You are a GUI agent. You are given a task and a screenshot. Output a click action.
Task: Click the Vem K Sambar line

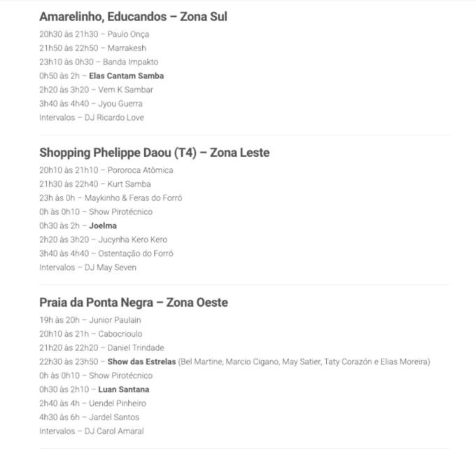click(96, 90)
